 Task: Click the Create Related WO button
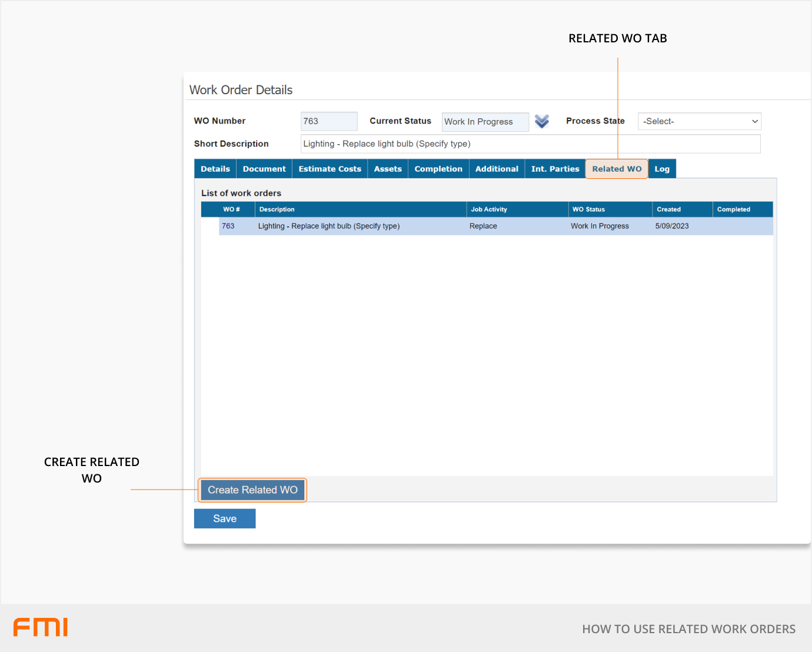[252, 490]
